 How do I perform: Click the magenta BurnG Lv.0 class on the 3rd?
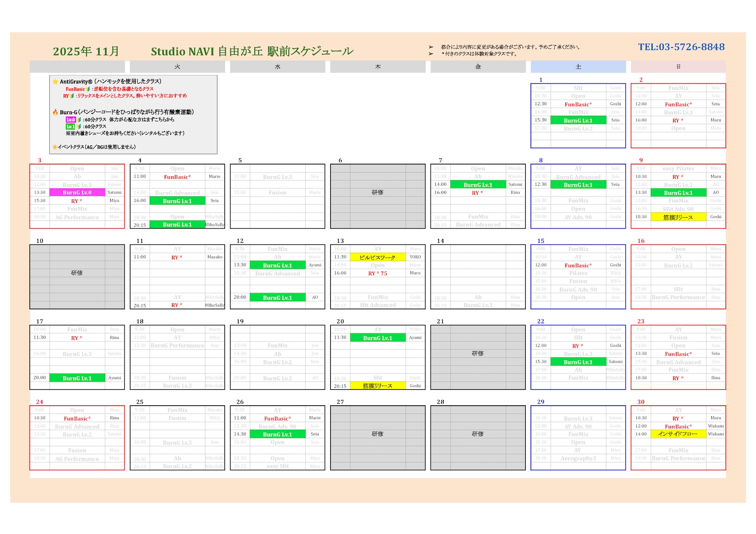[x=77, y=192]
